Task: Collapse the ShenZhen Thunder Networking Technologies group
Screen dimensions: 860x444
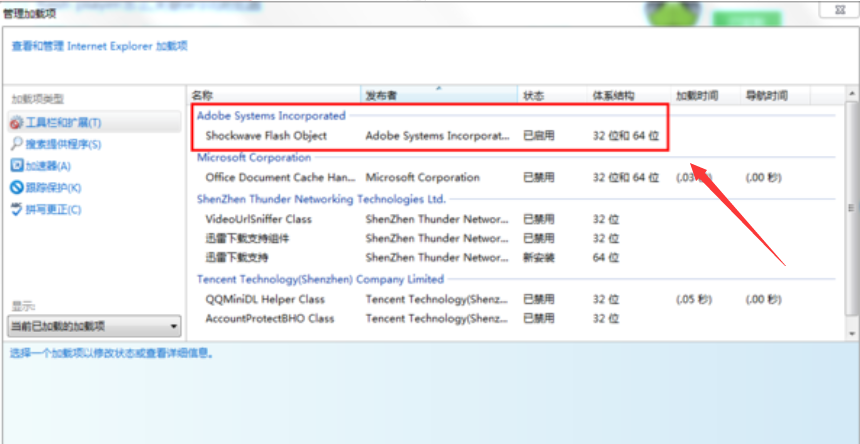Action: [x=321, y=199]
